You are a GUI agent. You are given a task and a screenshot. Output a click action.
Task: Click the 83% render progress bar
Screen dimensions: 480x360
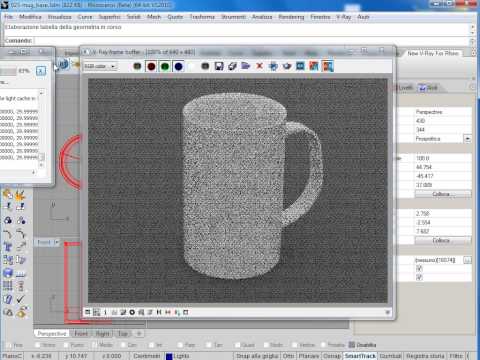tap(8, 71)
